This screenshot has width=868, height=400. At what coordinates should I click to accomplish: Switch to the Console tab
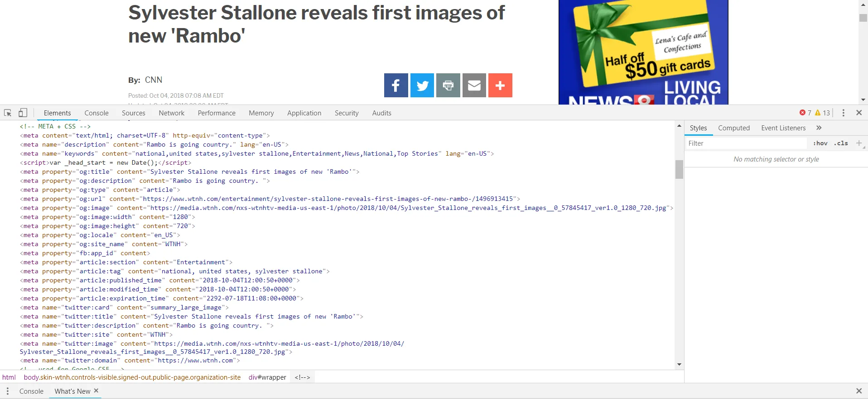tap(96, 113)
